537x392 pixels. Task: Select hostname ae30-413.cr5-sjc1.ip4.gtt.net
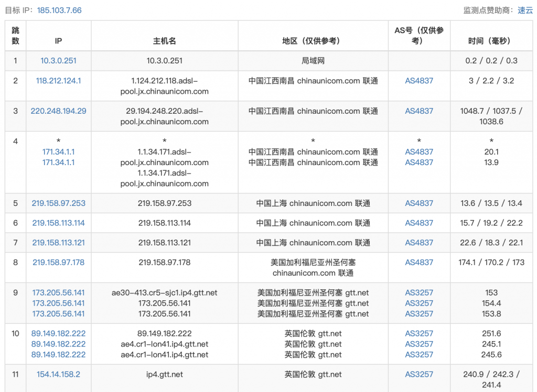164,293
